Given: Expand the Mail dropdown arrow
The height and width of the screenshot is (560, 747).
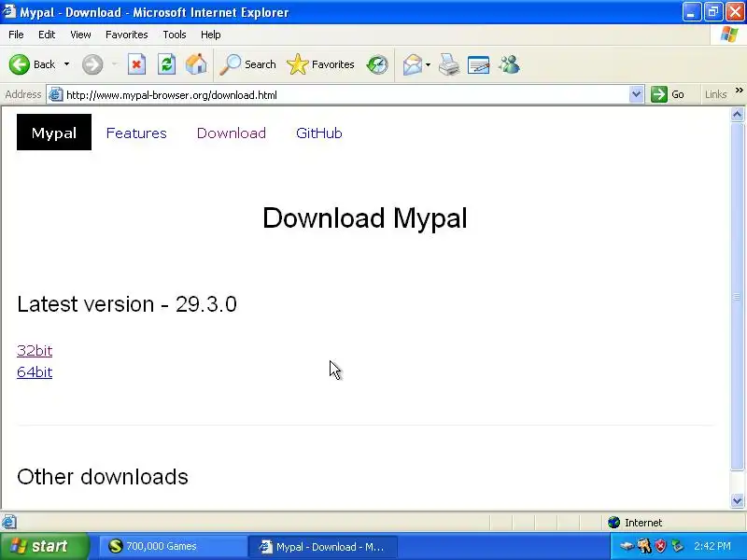Looking at the screenshot, I should pos(428,64).
